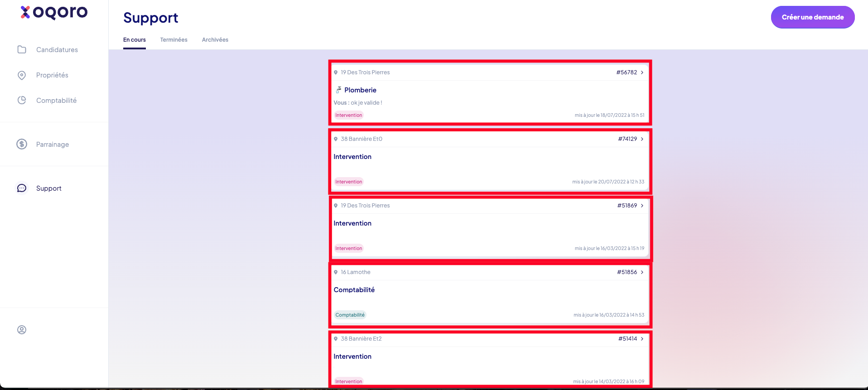Click location pin next to 16 Lamothe
The width and height of the screenshot is (868, 390).
coord(336,272)
